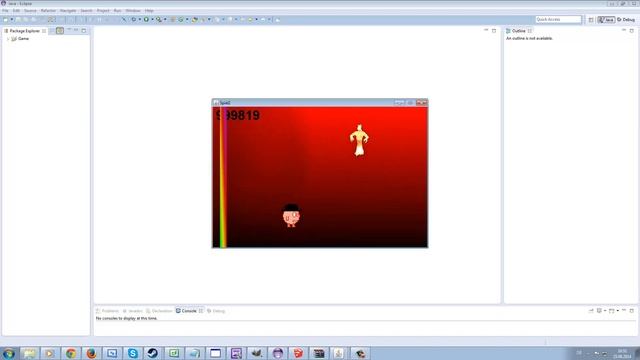Toggle Link with Editor in Package Explorer
The image size is (640, 360).
(60, 31)
